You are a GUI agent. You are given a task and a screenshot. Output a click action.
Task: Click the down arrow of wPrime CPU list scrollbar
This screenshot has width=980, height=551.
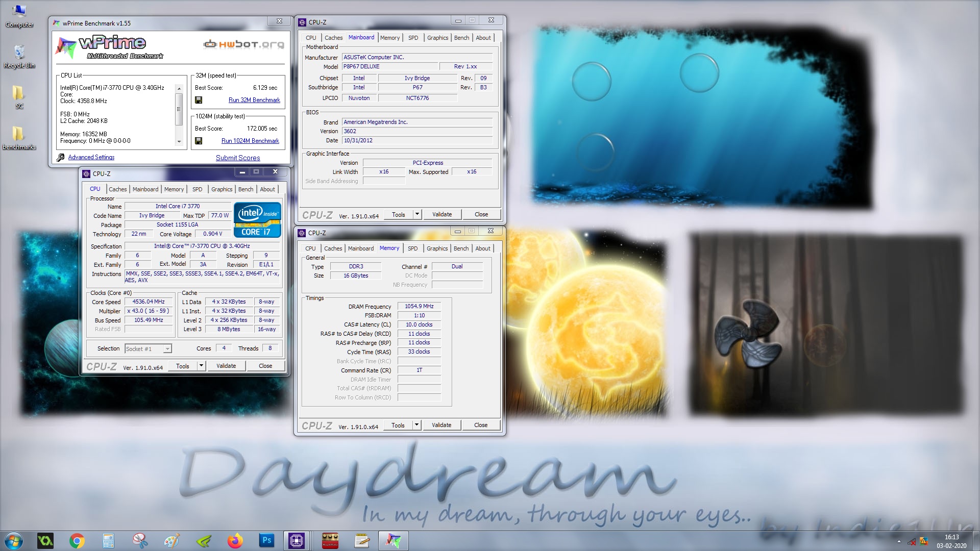tap(179, 141)
